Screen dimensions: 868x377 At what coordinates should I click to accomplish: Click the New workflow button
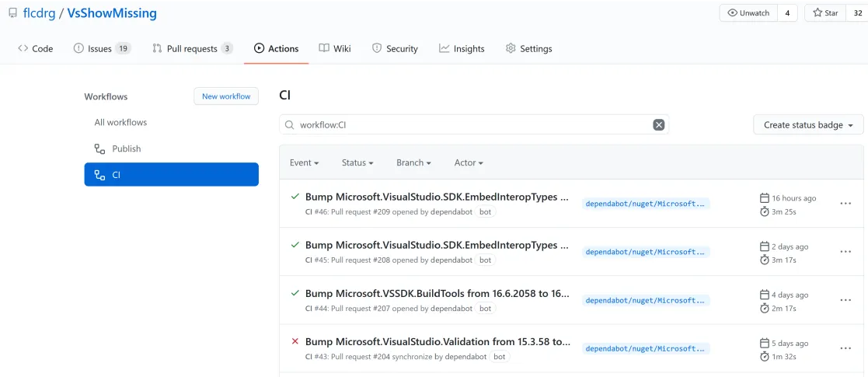click(226, 96)
